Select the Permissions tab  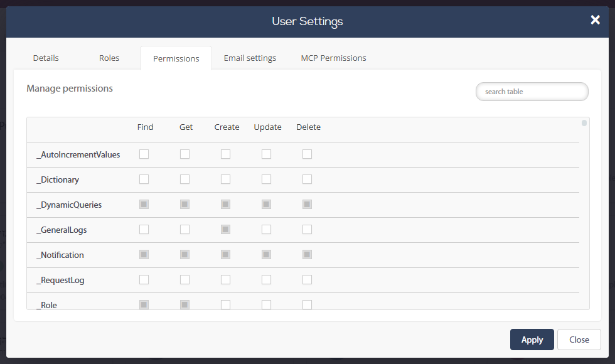[x=176, y=58]
